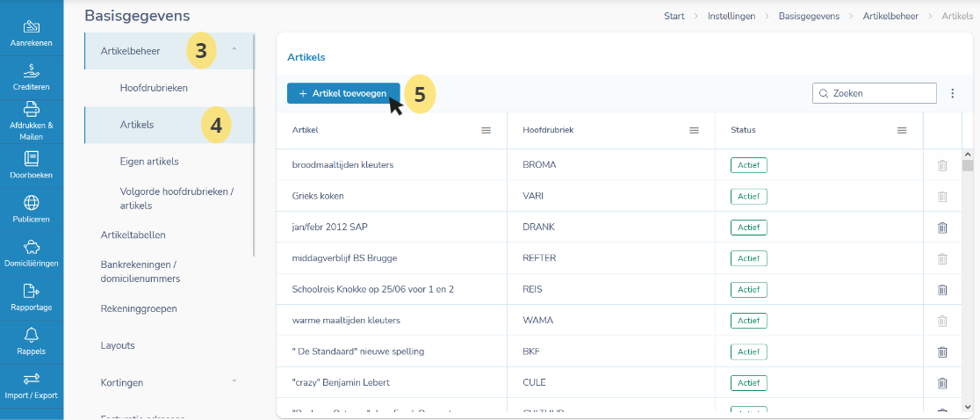Go to Instellingen breadcrumb link
The height and width of the screenshot is (420, 980).
(x=731, y=16)
